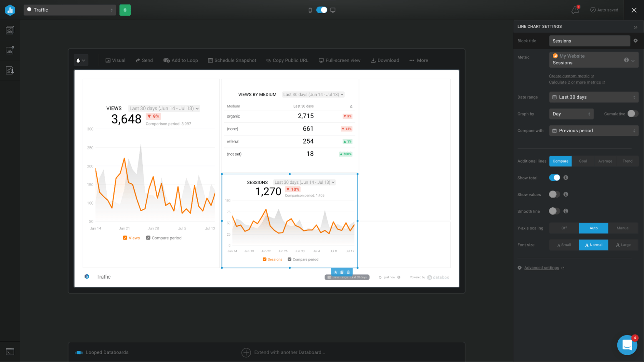The height and width of the screenshot is (362, 644).
Task: Expand the Graph by Day dropdown
Action: 571,114
